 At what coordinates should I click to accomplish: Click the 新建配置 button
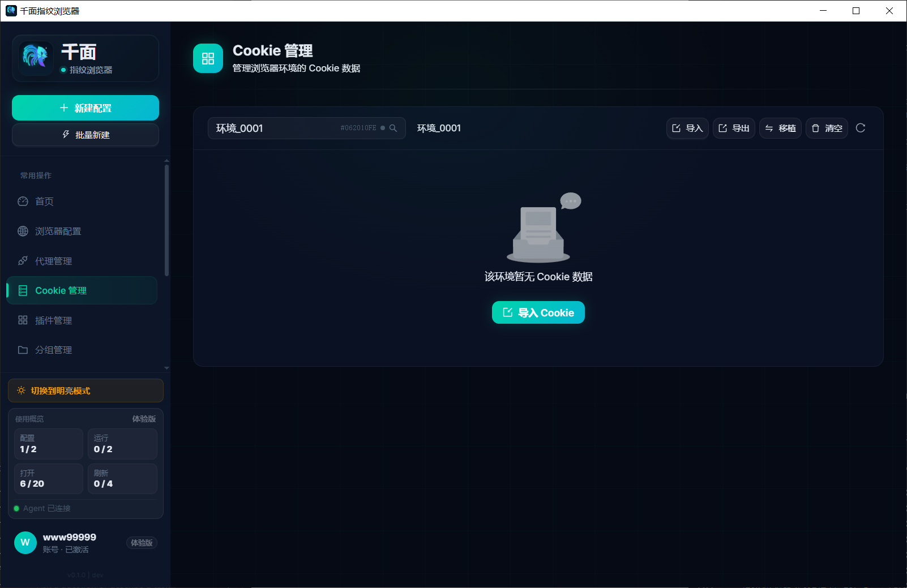click(x=85, y=108)
